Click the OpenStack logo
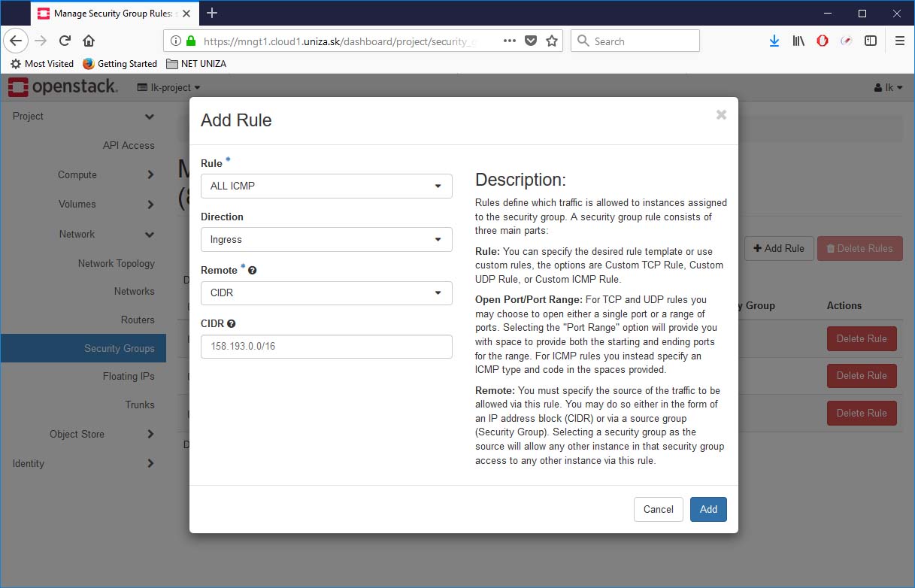The height and width of the screenshot is (588, 915). [x=63, y=87]
